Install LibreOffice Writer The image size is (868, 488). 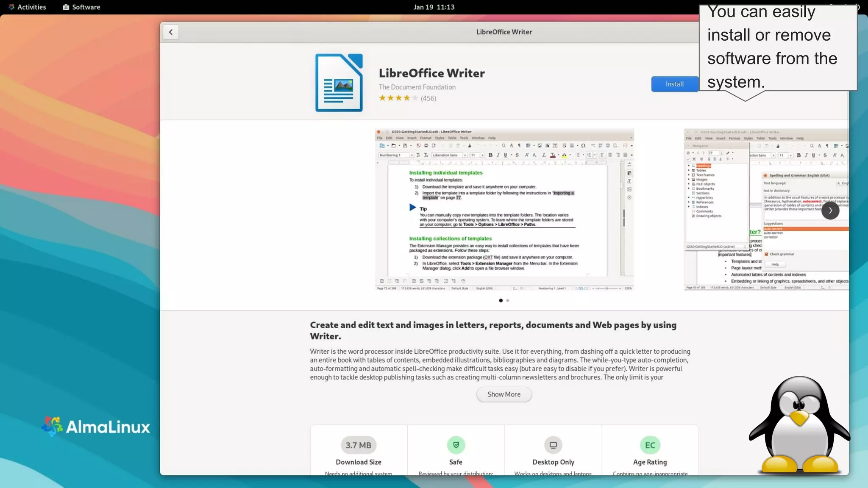[674, 84]
